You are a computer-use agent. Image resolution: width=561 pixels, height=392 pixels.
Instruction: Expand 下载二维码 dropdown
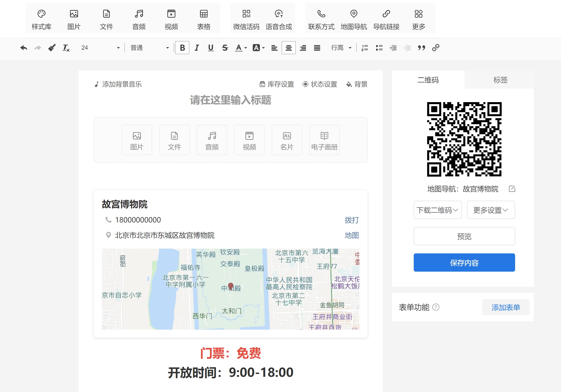(x=438, y=210)
